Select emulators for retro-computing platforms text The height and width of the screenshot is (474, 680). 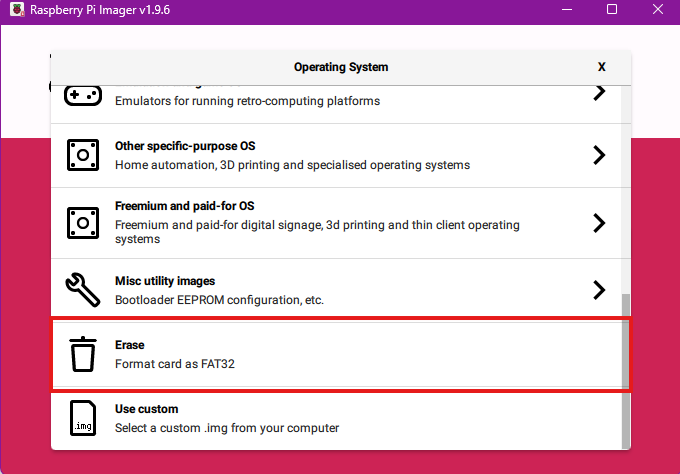(247, 101)
